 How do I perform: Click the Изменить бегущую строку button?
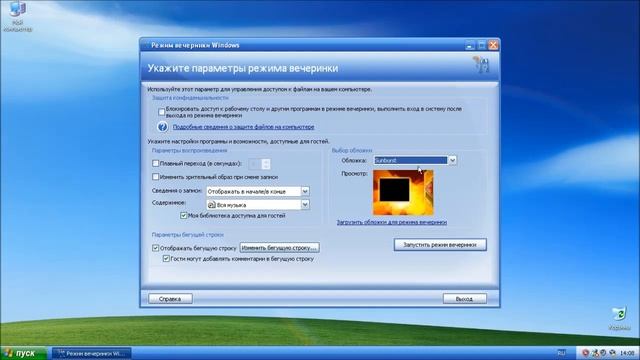tap(280, 248)
